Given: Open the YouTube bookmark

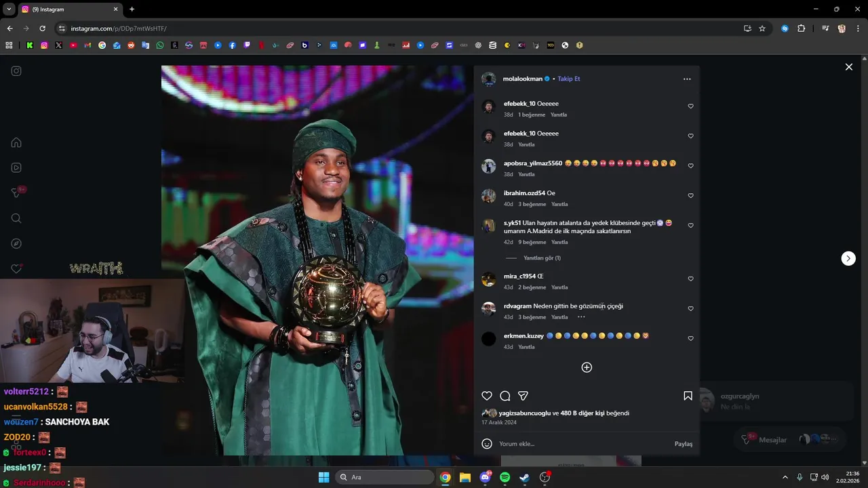Looking at the screenshot, I should tap(73, 45).
